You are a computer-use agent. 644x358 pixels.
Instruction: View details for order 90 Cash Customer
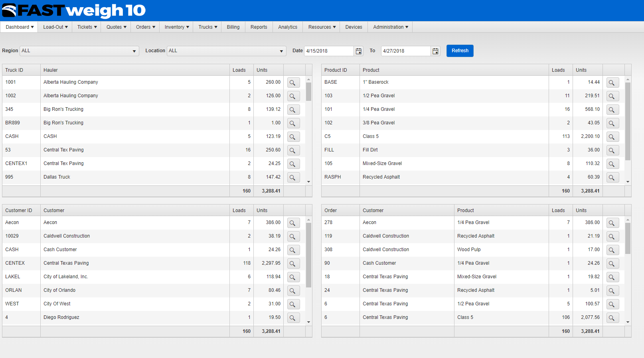click(612, 264)
